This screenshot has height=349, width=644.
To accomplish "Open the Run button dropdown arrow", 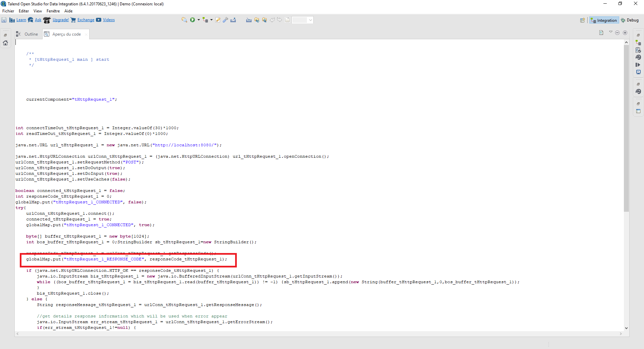I will pyautogui.click(x=199, y=20).
